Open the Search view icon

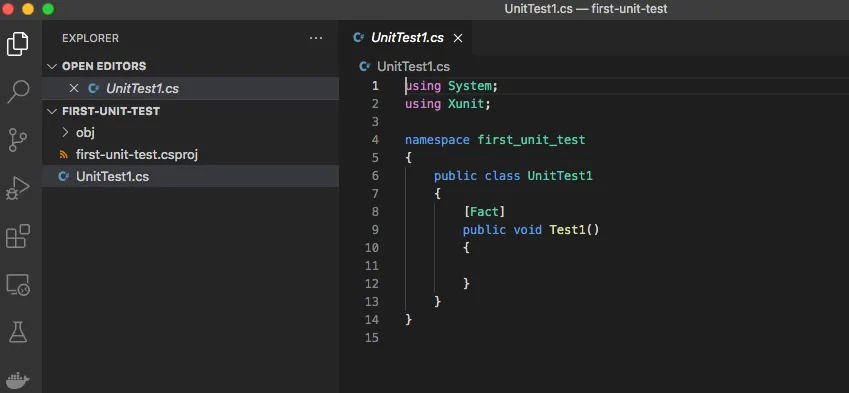click(x=17, y=92)
